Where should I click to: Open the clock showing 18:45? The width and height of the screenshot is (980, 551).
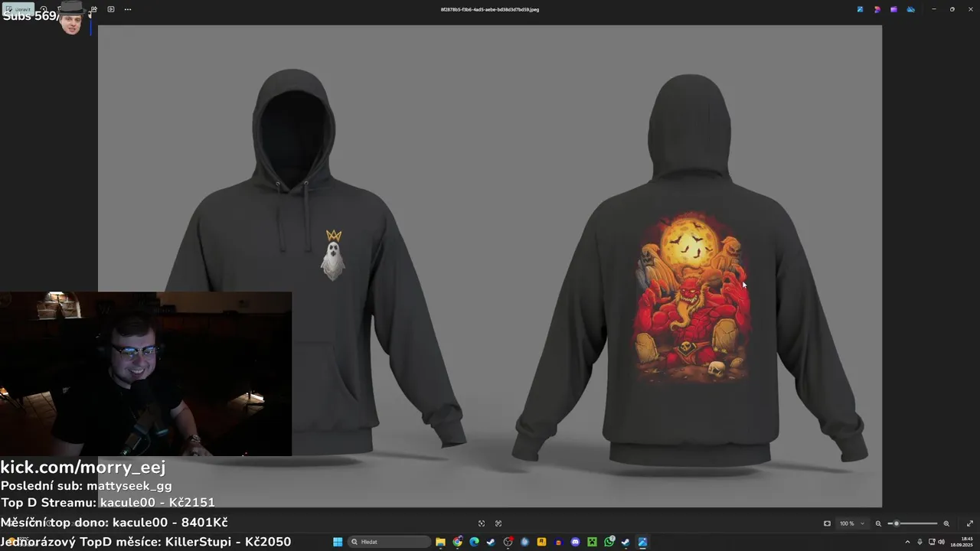[x=962, y=542]
